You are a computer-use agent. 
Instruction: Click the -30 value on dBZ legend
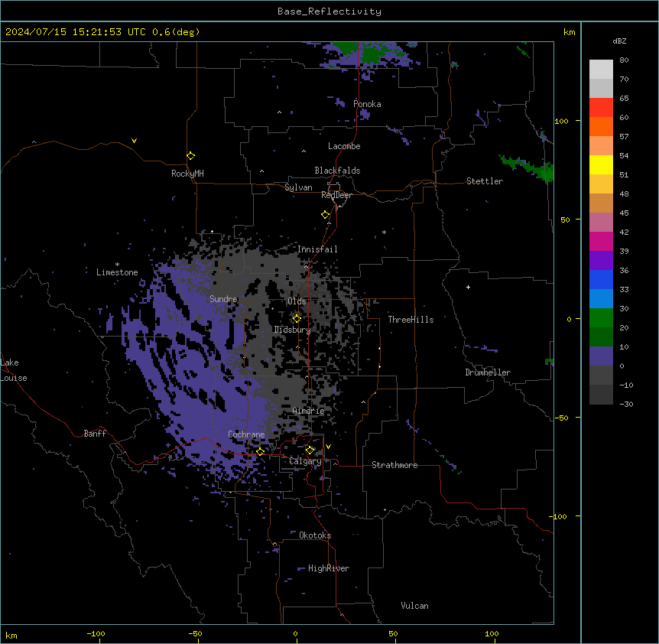(626, 405)
